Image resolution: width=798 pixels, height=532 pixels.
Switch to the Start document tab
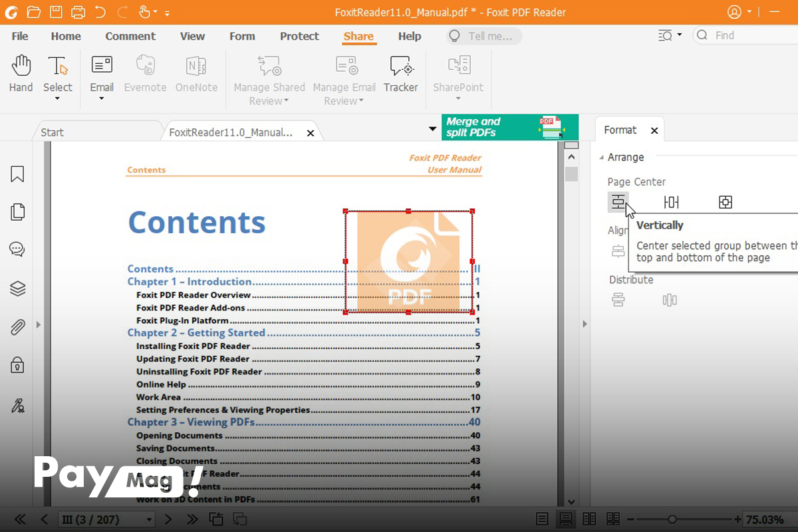click(x=53, y=132)
